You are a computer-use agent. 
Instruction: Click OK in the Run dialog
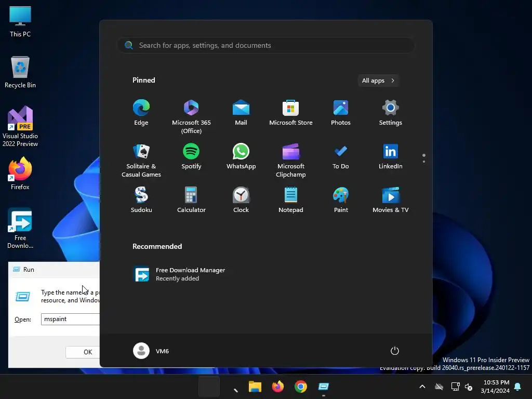(x=83, y=352)
